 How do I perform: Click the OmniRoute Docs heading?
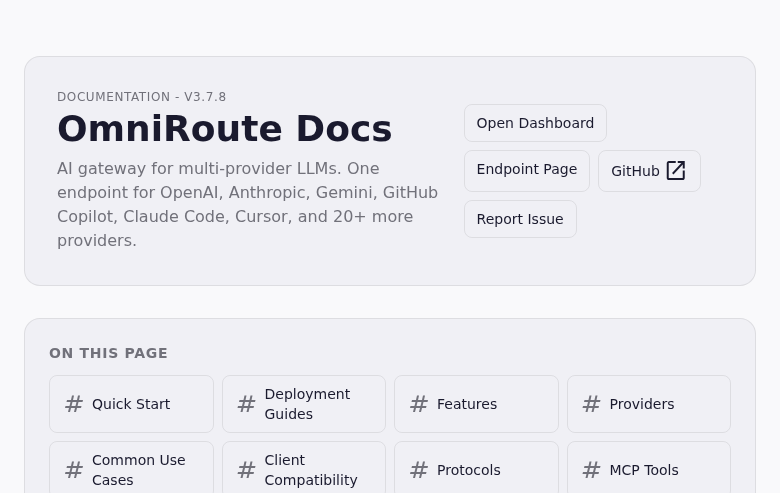225,129
